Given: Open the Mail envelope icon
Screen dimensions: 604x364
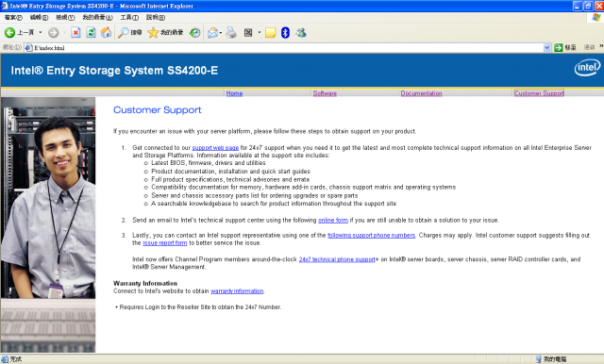Looking at the screenshot, I should click(212, 33).
